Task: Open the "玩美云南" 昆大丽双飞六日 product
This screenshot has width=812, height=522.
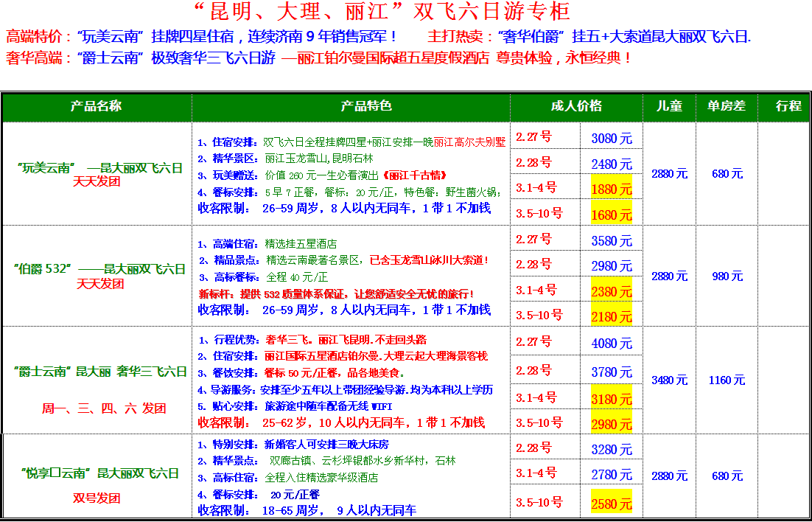Action: [x=99, y=168]
